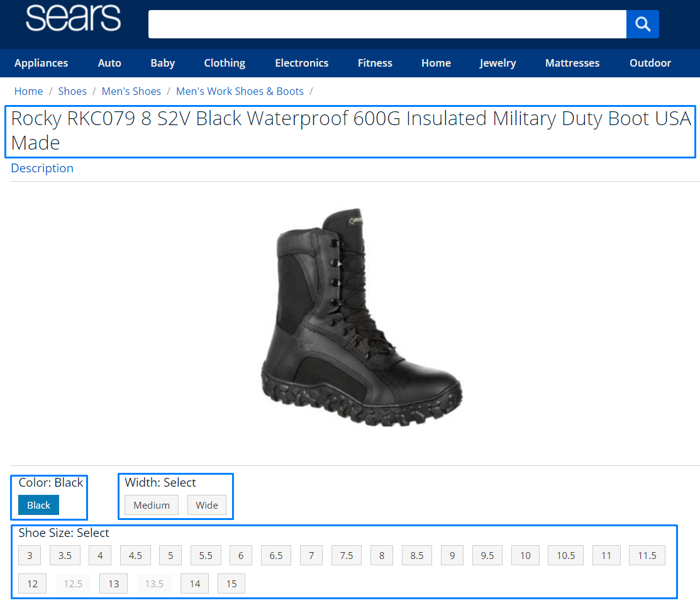Select shoe size 4.5
Viewport: 700px width, 603px height.
click(x=135, y=556)
